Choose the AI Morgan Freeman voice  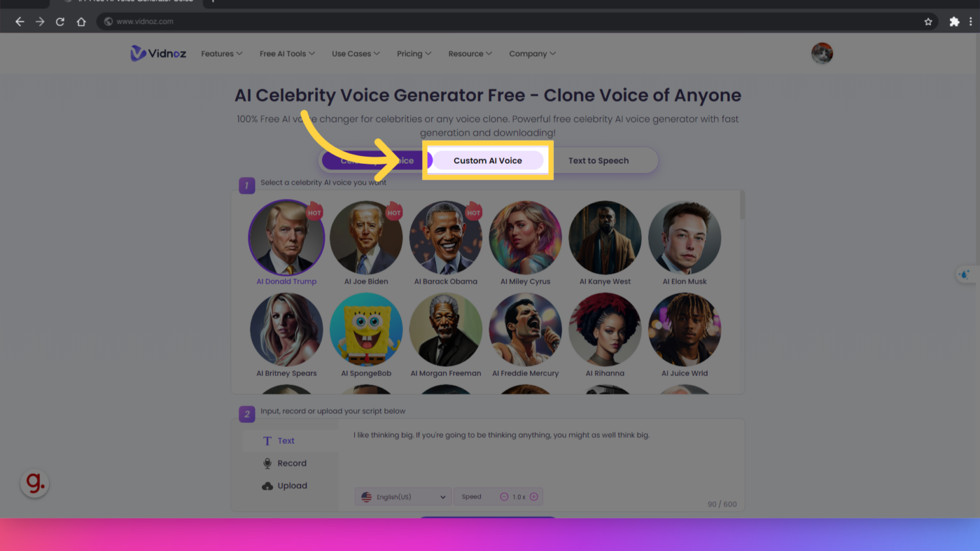446,336
